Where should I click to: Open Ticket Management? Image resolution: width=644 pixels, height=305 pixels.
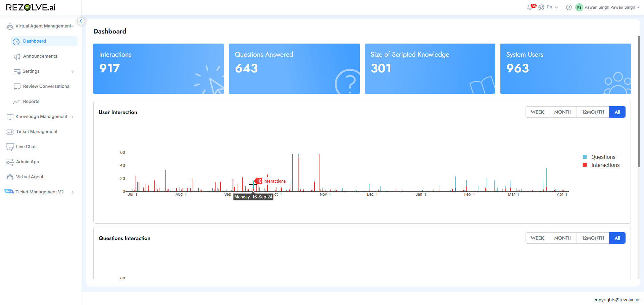(37, 132)
